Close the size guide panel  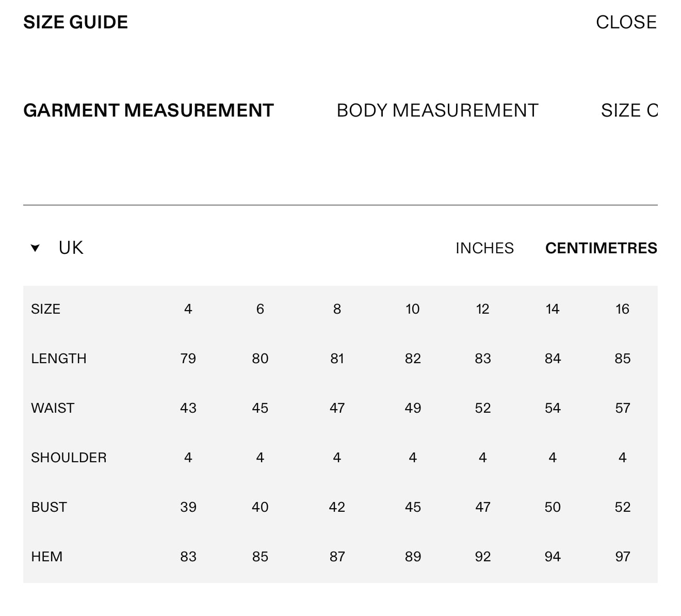coord(626,22)
